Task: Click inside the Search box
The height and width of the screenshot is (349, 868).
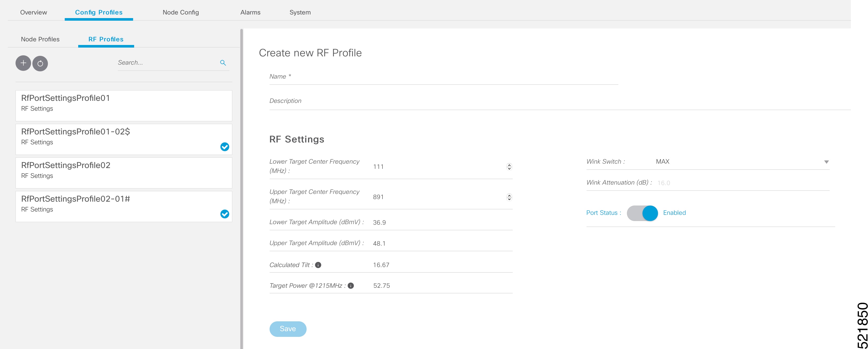Action: (x=169, y=63)
